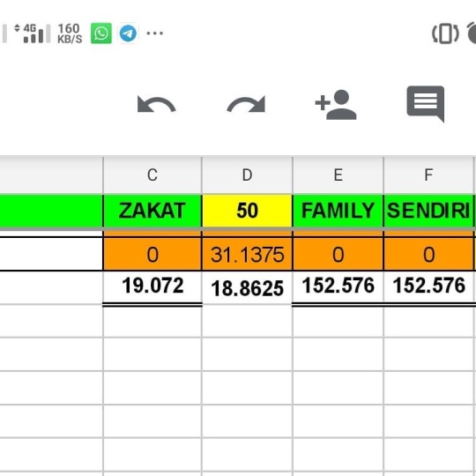The height and width of the screenshot is (476, 476).
Task: Open the add collaborator share icon
Action: [x=336, y=104]
